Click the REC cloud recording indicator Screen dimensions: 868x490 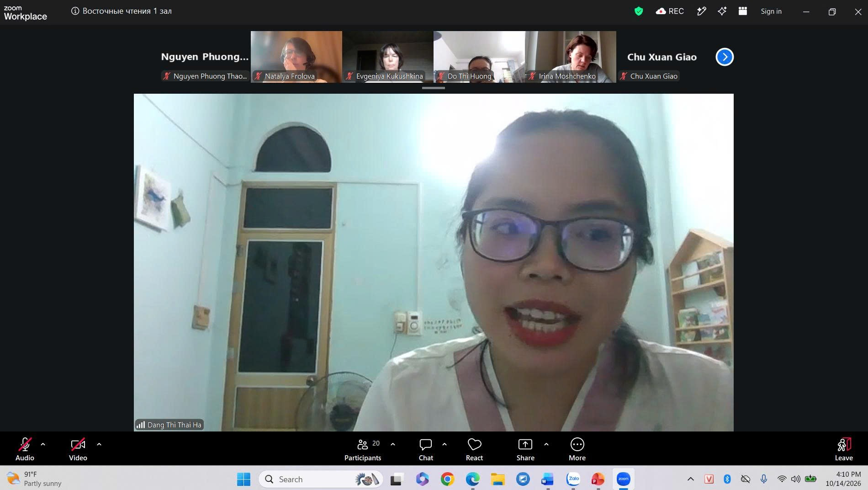click(x=670, y=11)
